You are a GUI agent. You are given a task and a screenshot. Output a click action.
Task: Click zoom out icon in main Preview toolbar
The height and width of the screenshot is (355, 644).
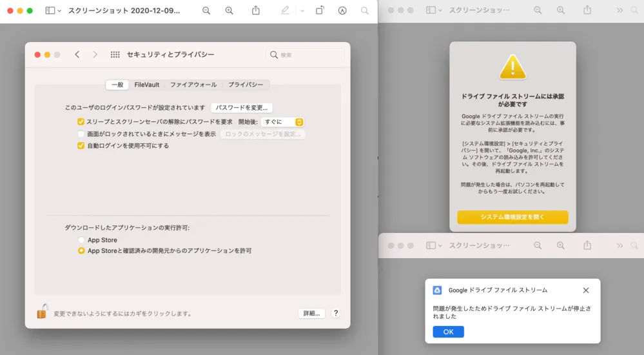(206, 11)
